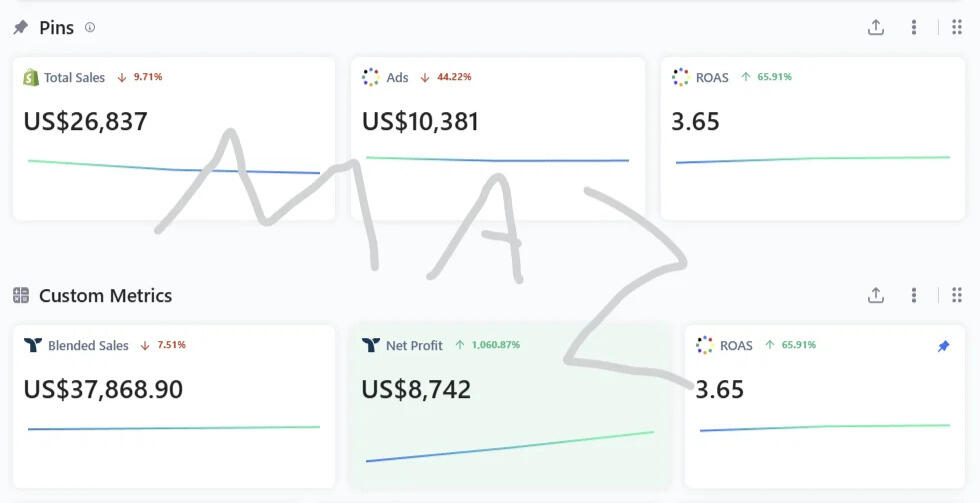Export the Pins section with share icon
The height and width of the screenshot is (503, 980).
click(x=876, y=27)
